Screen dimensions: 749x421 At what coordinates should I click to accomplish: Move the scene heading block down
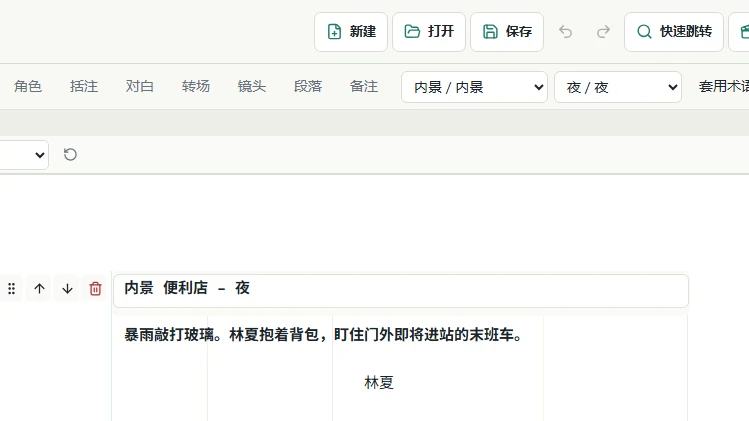67,288
